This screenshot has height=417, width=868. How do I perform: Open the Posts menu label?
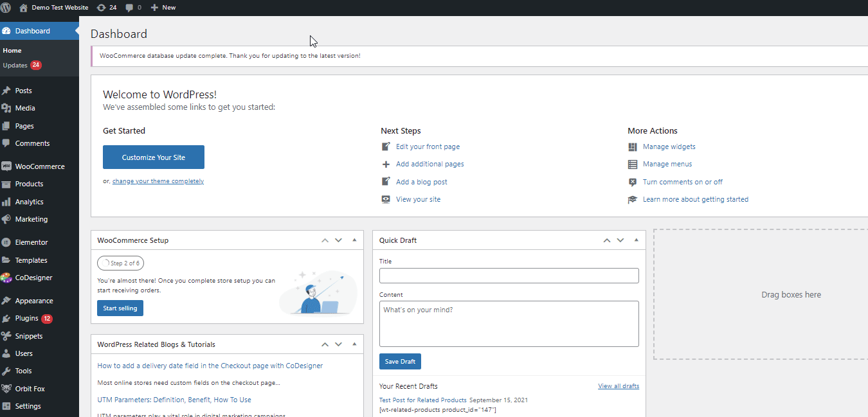24,91
